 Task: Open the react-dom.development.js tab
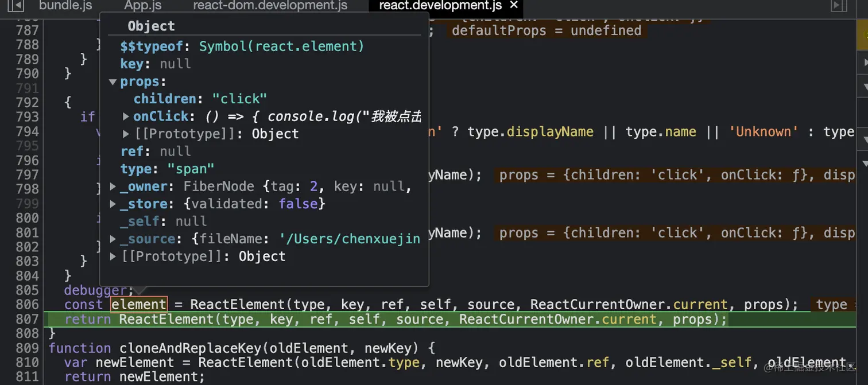point(270,6)
